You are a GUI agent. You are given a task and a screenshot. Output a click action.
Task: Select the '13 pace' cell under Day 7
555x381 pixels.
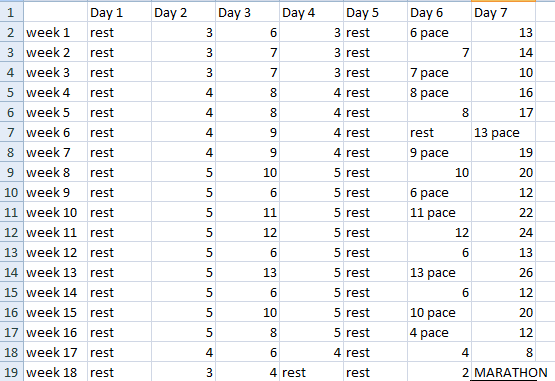503,132
